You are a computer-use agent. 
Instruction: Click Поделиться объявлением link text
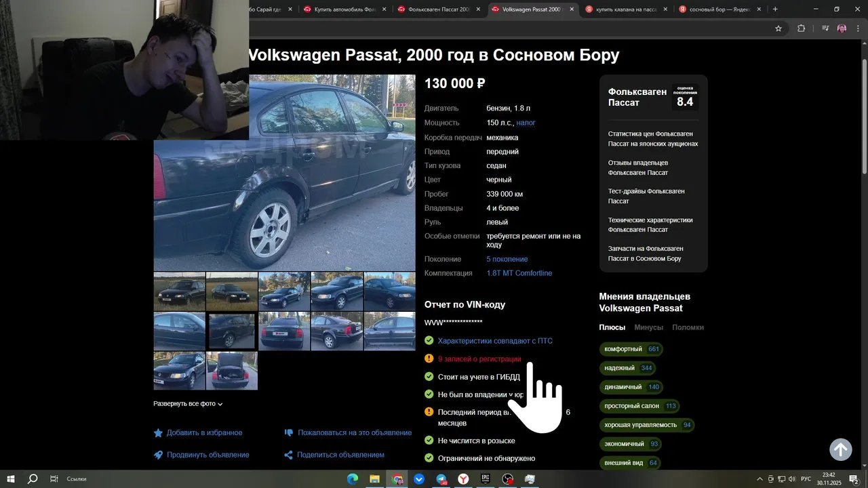(340, 455)
